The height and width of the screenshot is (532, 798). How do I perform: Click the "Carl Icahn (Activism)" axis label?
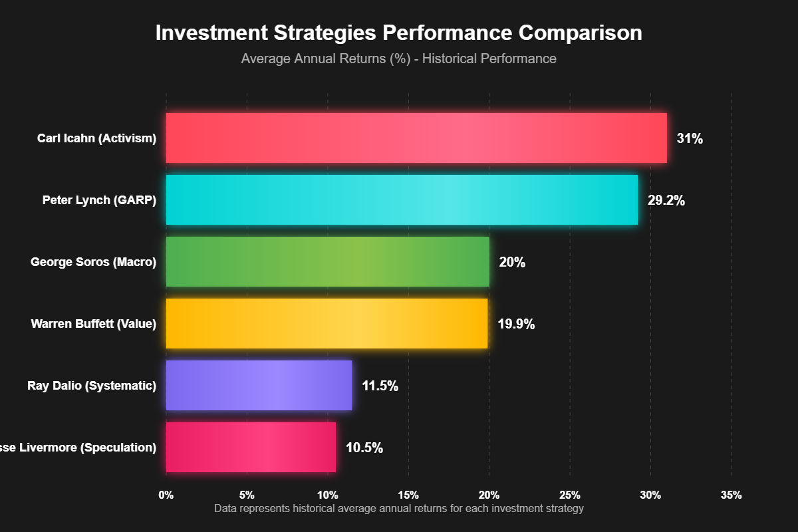point(97,139)
